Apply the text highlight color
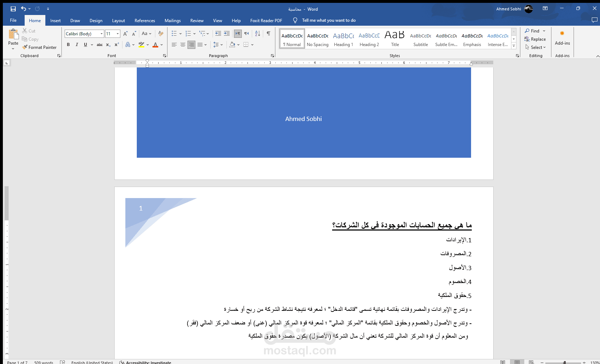 141,45
